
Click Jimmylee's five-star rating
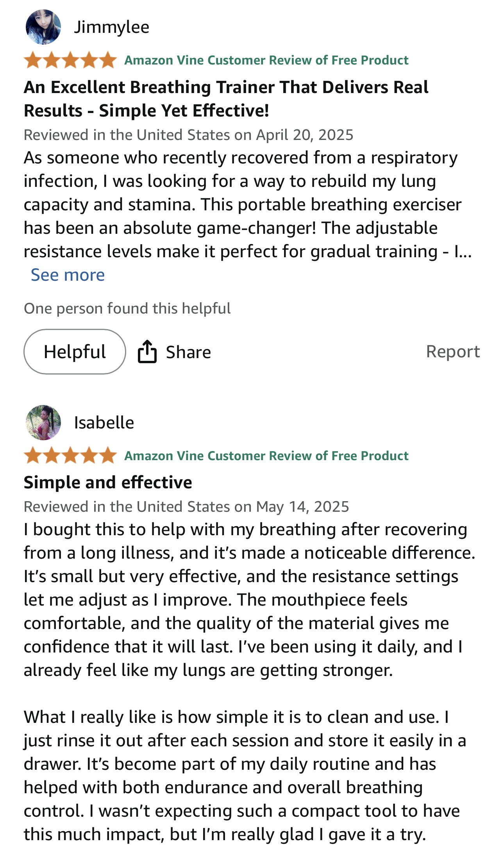point(70,60)
